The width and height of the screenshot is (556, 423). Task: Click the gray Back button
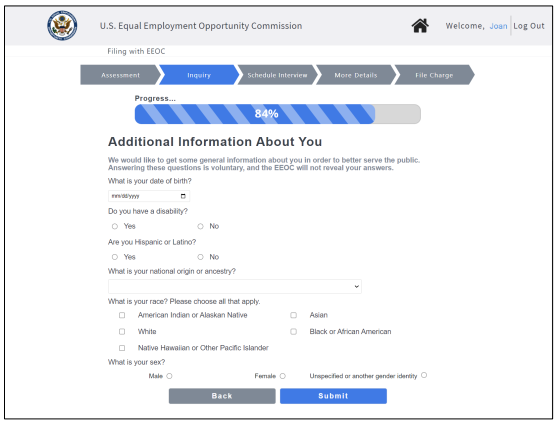[x=222, y=396]
